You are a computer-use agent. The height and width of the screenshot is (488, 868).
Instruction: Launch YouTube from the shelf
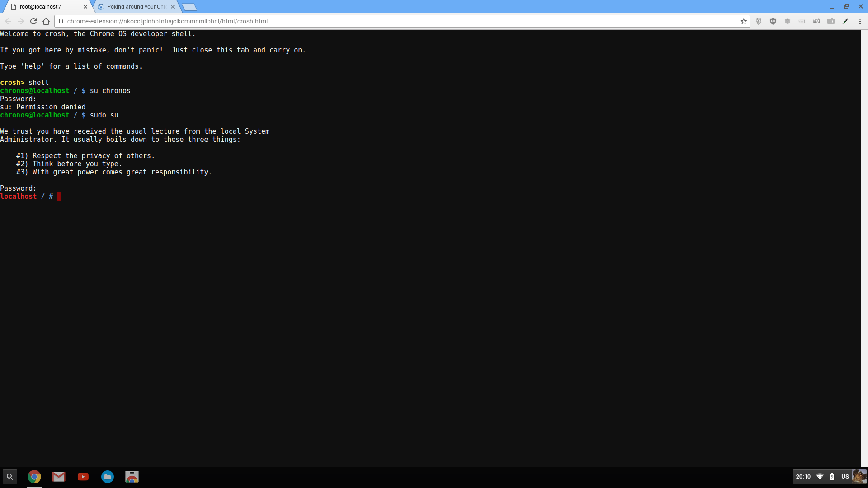[83, 477]
